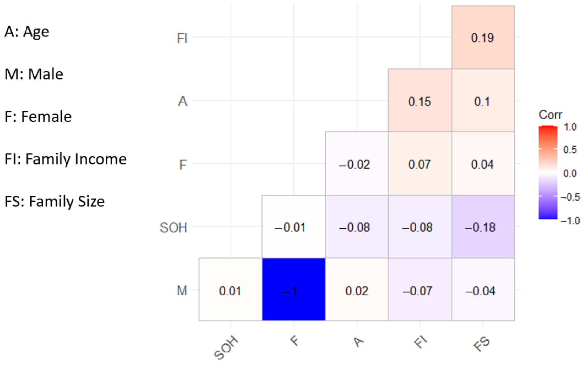Click the 'FS: Family Size' legend text

tap(55, 202)
